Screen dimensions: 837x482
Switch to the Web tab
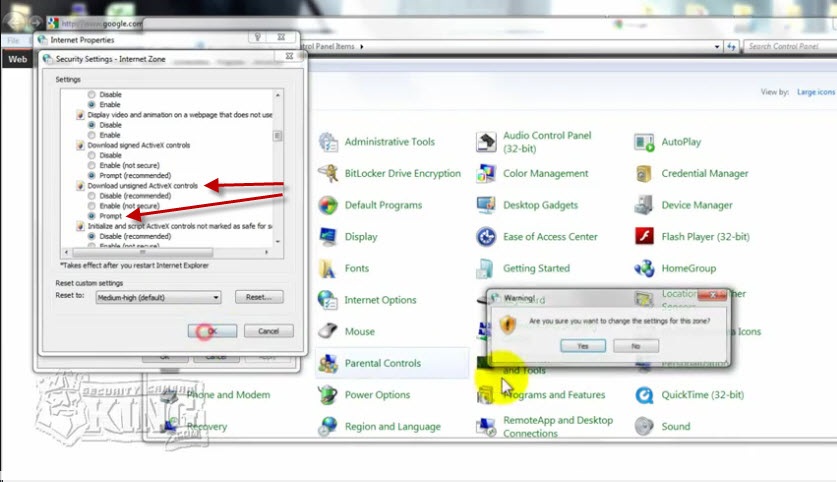[17, 59]
